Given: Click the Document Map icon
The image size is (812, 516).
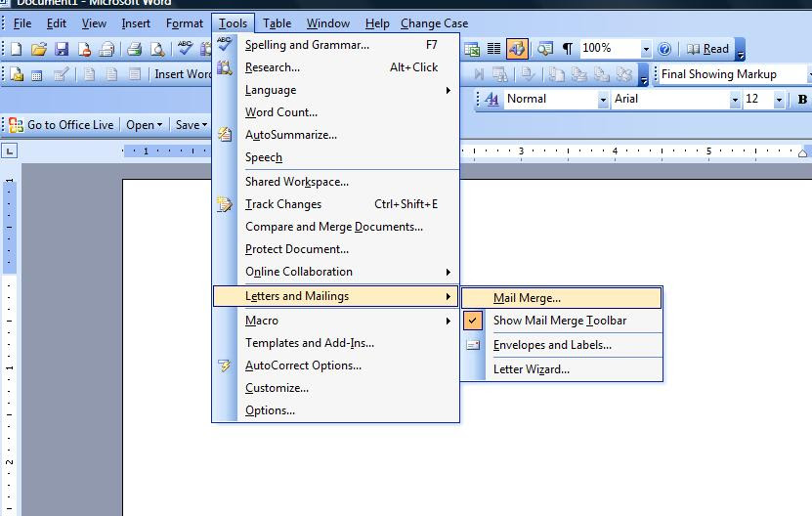Looking at the screenshot, I should 545,49.
